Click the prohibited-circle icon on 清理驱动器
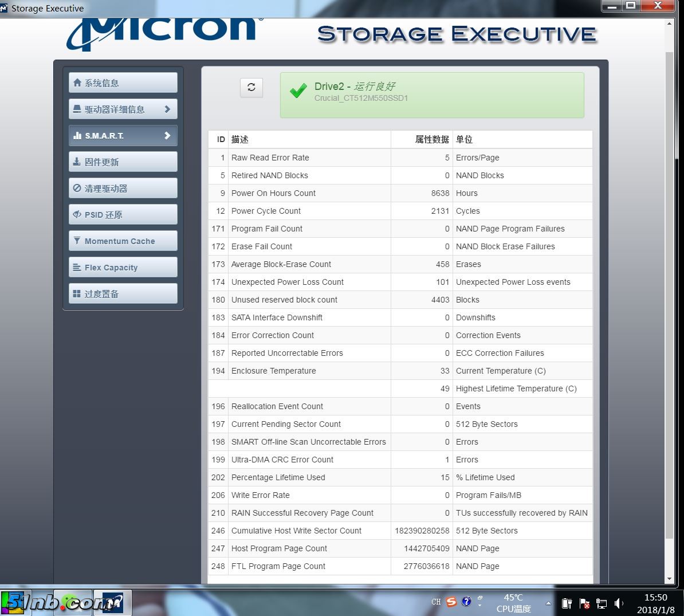This screenshot has width=684, height=616. (x=77, y=189)
